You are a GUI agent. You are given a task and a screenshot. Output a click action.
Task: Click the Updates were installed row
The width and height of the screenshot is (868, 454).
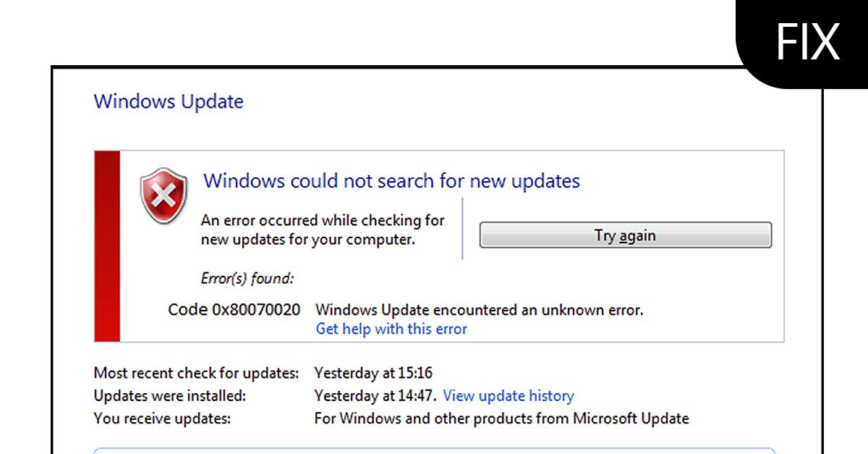(x=170, y=395)
